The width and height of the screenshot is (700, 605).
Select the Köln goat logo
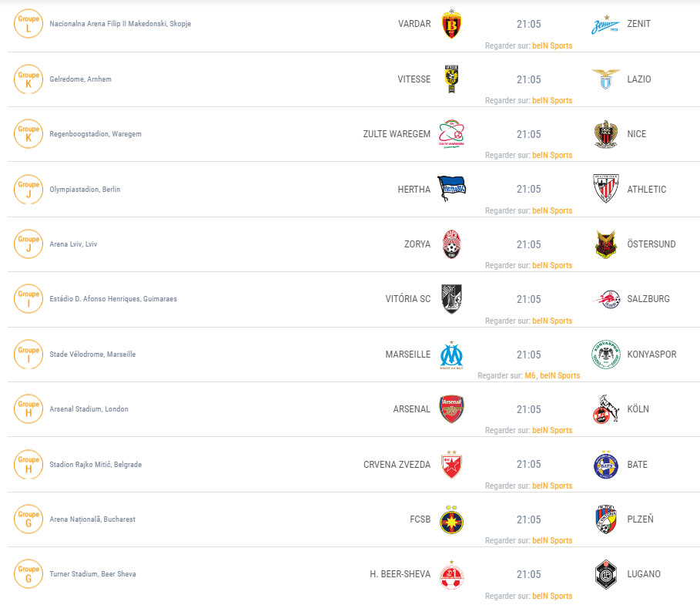tap(606, 408)
